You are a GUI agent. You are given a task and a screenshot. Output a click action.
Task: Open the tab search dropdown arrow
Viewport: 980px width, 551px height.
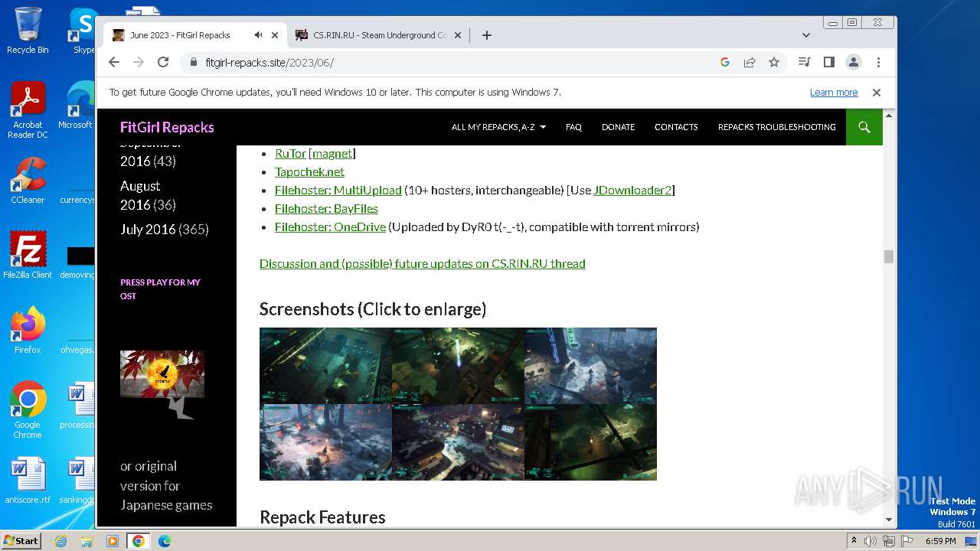(805, 35)
